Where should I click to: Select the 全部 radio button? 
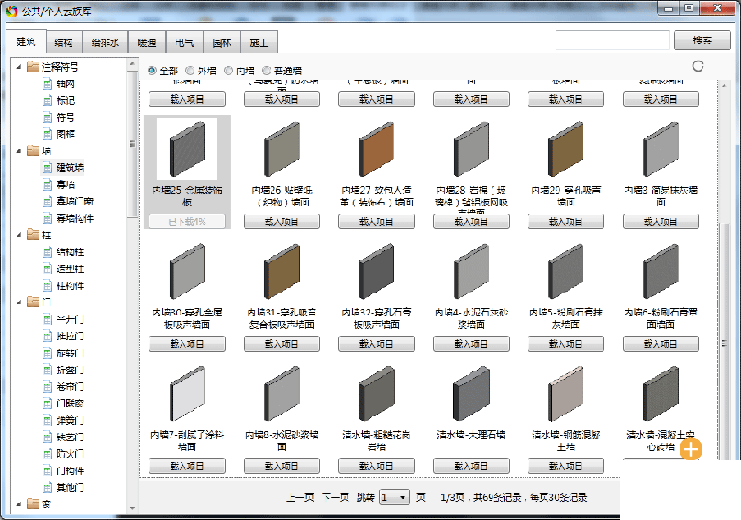pos(152,71)
